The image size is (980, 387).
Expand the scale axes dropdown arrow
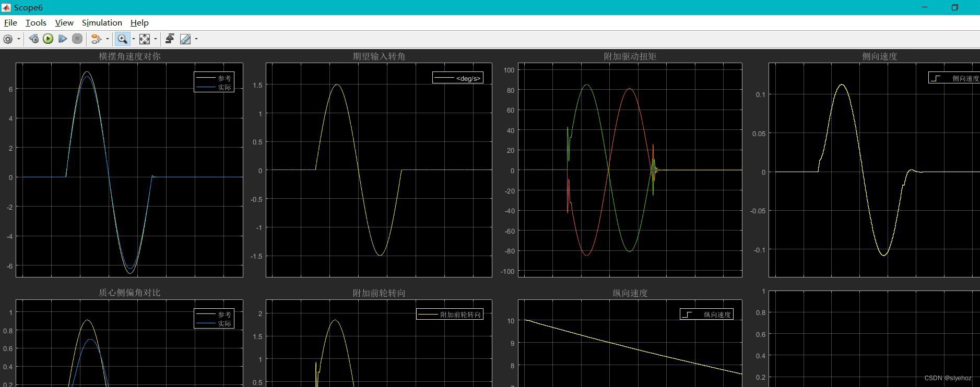(x=156, y=39)
